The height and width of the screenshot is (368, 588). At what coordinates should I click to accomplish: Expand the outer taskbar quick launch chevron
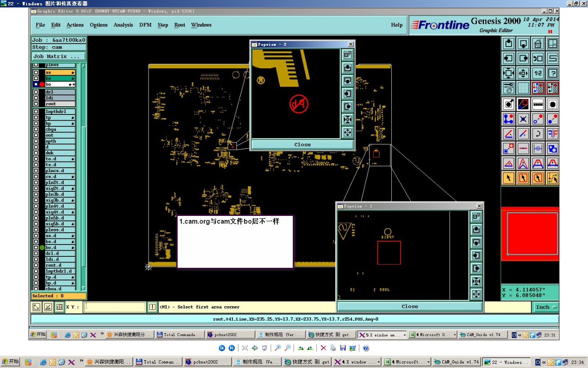[x=82, y=361]
